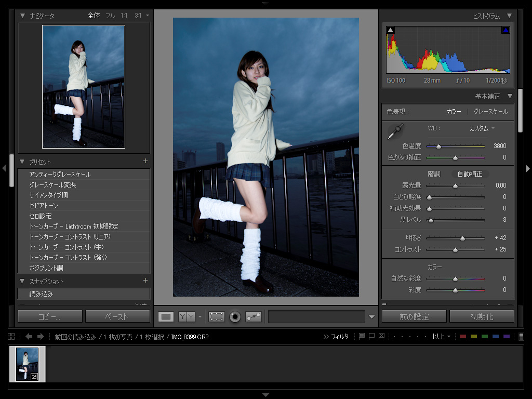Open the WB カスタム dropdown

click(481, 128)
